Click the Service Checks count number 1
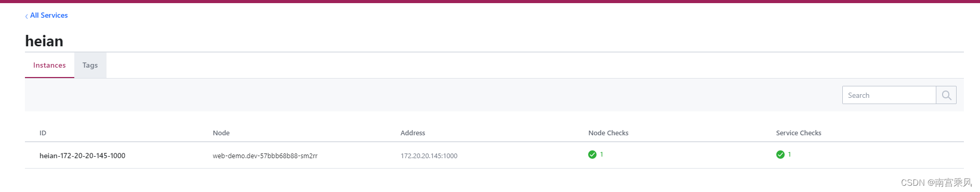 (x=789, y=155)
